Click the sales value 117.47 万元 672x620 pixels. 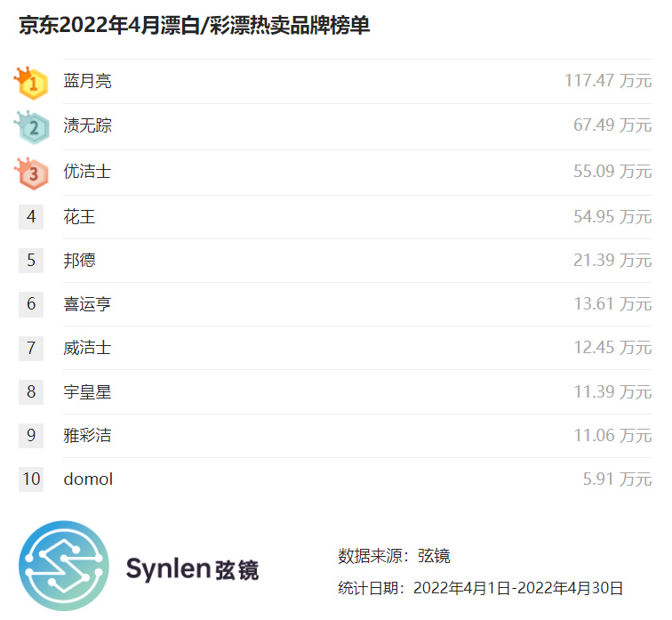pyautogui.click(x=608, y=81)
